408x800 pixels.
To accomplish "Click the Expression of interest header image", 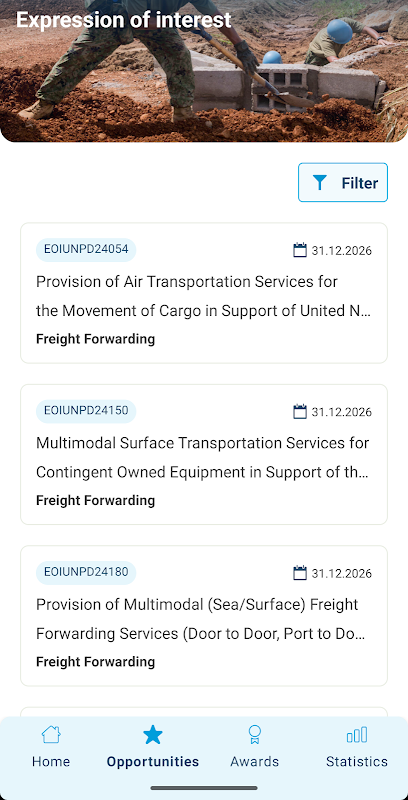I will tap(204, 71).
